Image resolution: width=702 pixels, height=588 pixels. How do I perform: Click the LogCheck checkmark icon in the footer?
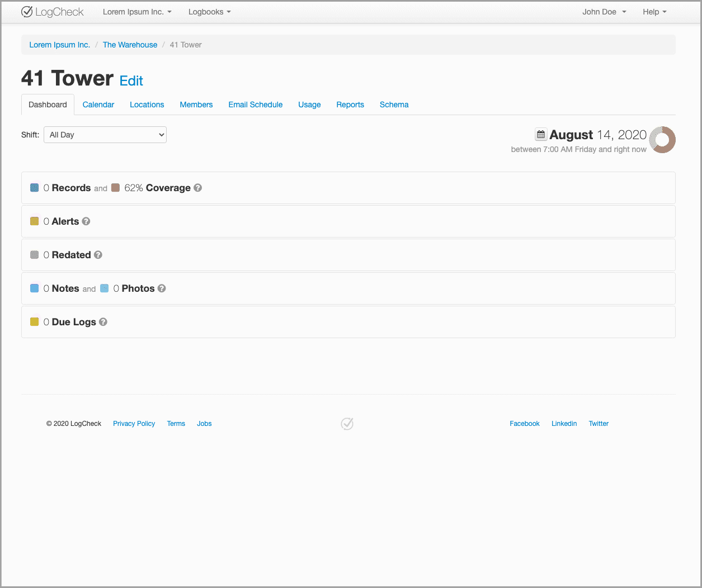347,424
